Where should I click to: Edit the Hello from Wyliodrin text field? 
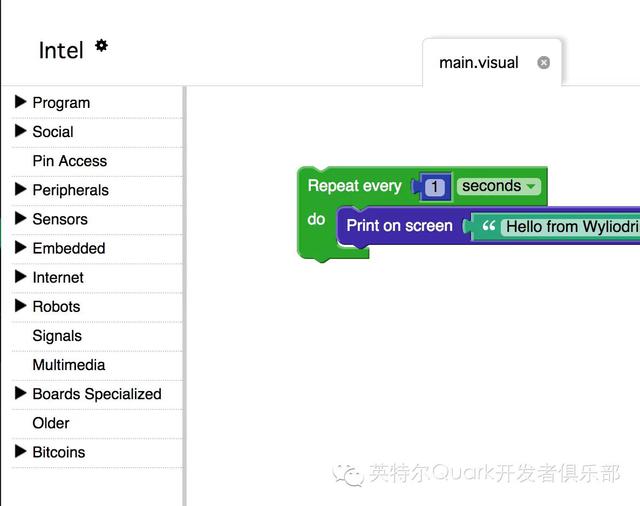click(571, 226)
